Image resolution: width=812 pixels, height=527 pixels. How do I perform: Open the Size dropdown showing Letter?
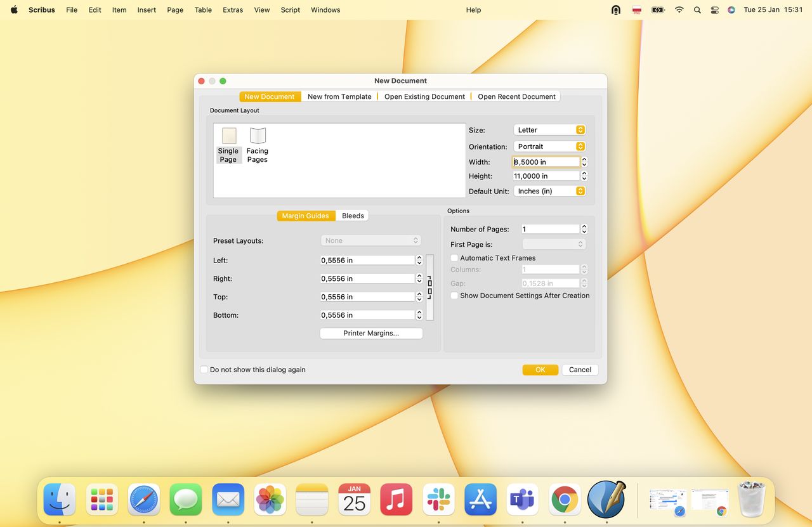[549, 130]
